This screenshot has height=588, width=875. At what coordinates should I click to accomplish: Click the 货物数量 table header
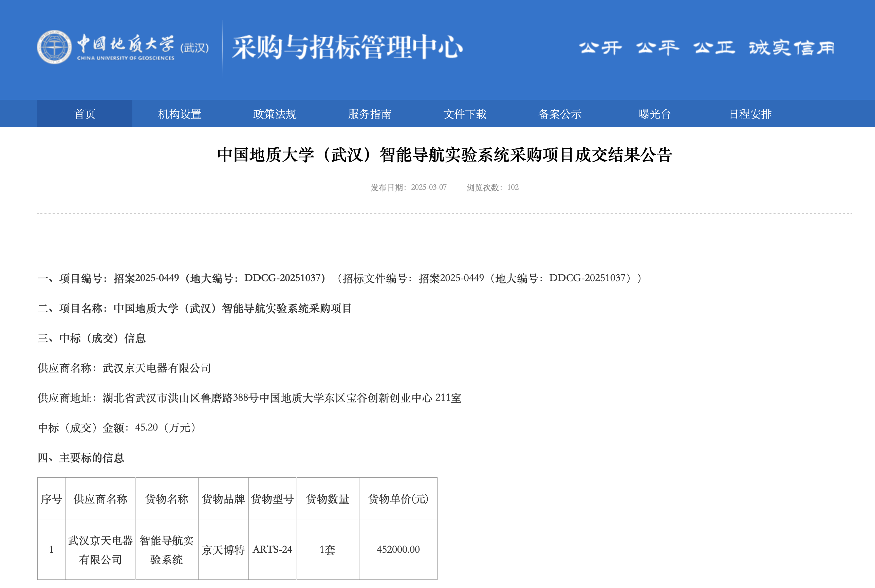328,499
